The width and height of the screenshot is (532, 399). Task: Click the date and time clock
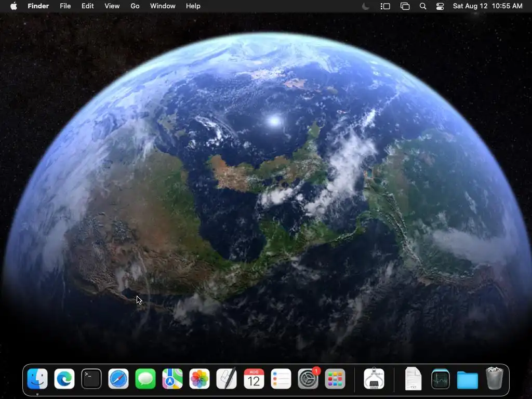(x=488, y=6)
